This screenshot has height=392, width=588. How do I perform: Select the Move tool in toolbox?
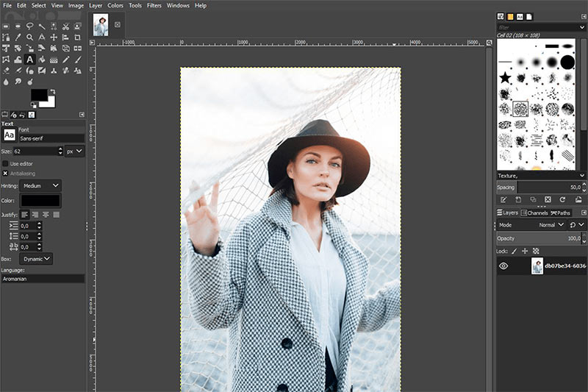point(54,37)
